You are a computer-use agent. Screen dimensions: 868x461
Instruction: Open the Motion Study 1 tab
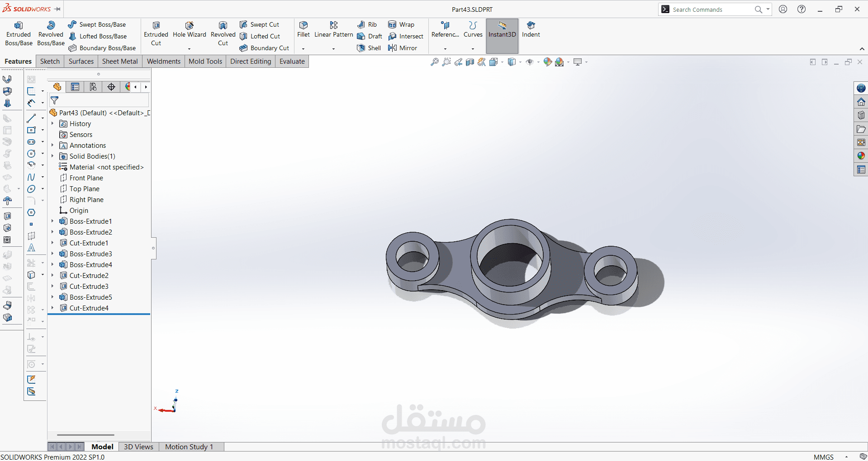189,447
